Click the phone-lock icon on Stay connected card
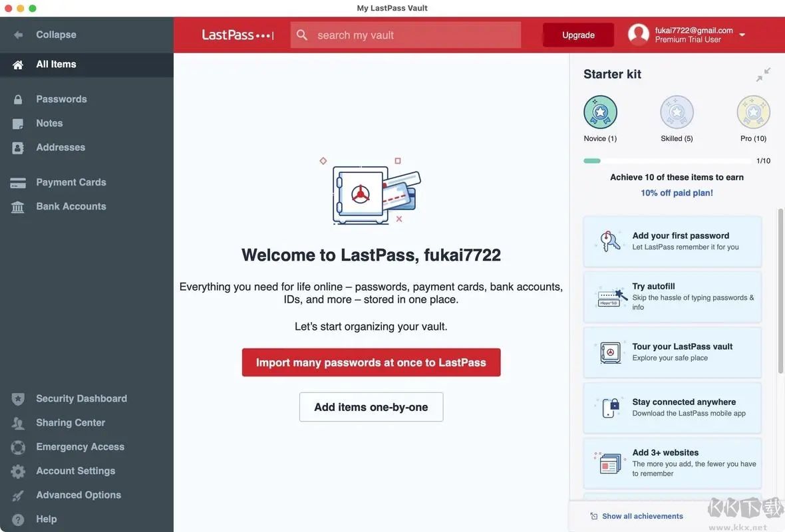Screen dimensions: 785x532 pyautogui.click(x=610, y=408)
